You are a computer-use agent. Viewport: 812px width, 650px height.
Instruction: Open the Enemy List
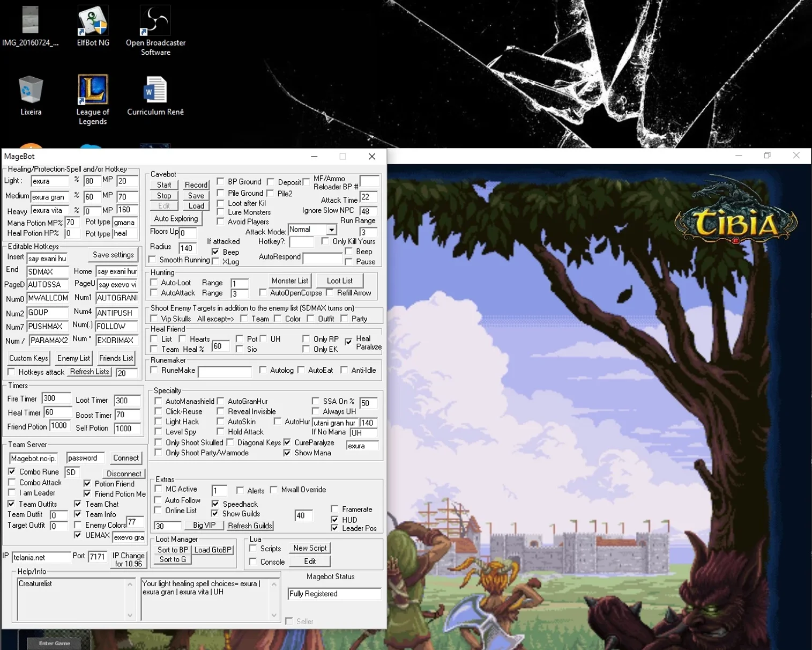pyautogui.click(x=73, y=358)
